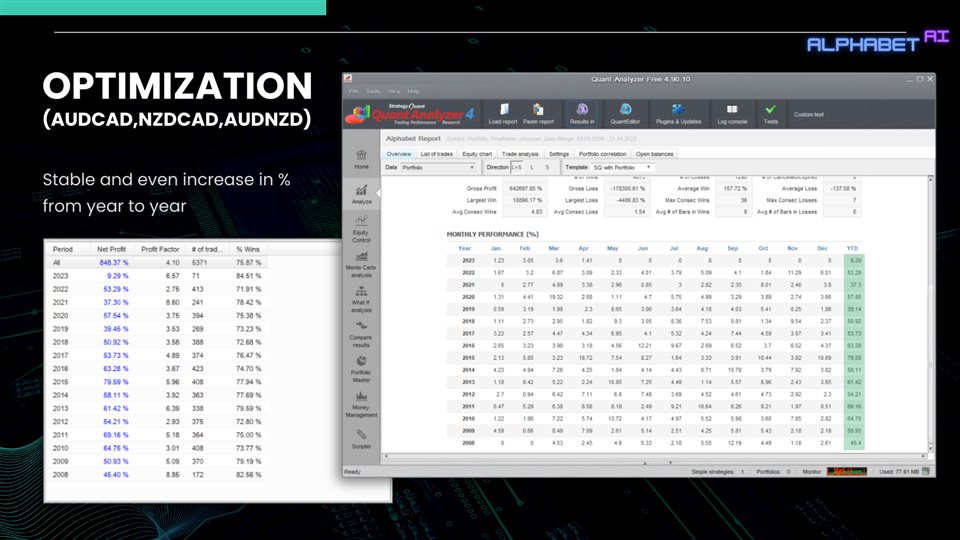Open Plugins & Updates
960x540 pixels.
pos(678,114)
